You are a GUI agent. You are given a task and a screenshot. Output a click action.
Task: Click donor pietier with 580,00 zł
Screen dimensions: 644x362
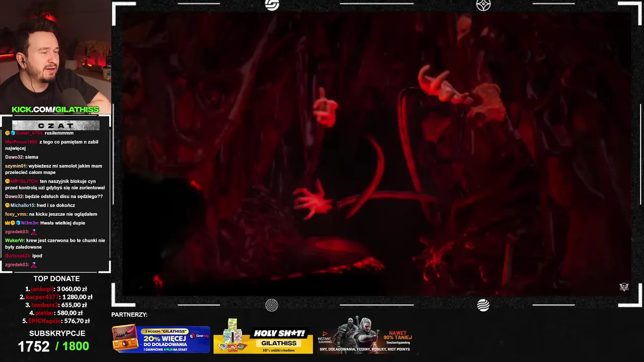click(x=56, y=313)
